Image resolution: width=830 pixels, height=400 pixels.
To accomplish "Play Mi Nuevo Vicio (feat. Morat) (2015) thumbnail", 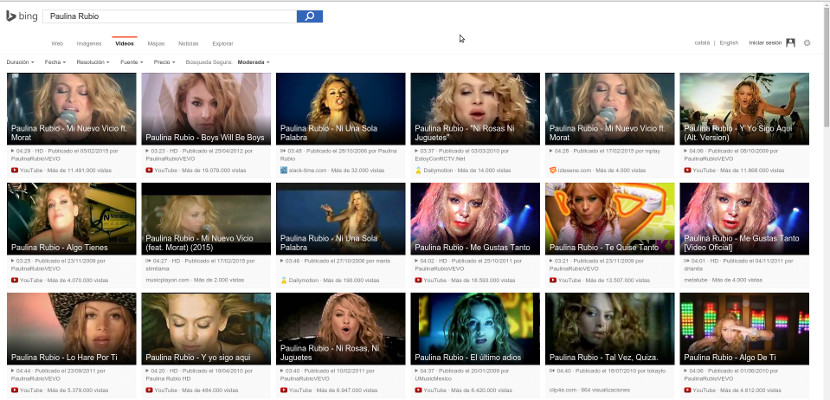I will pyautogui.click(x=206, y=219).
